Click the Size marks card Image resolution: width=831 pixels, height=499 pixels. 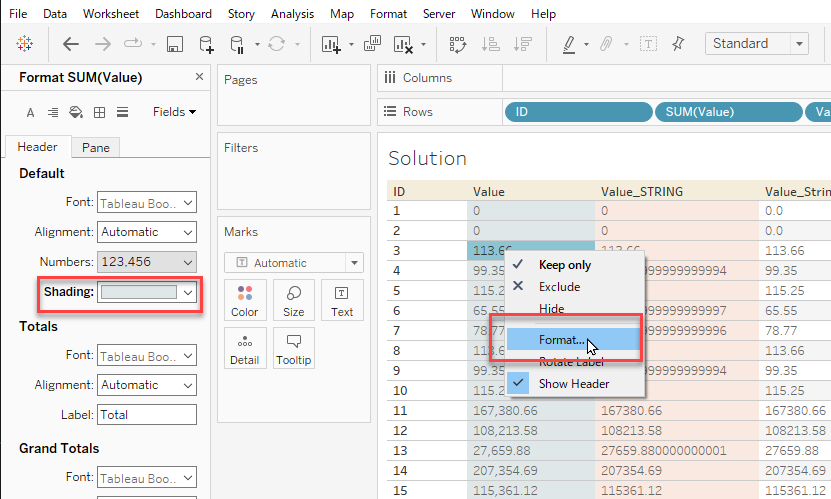point(294,300)
